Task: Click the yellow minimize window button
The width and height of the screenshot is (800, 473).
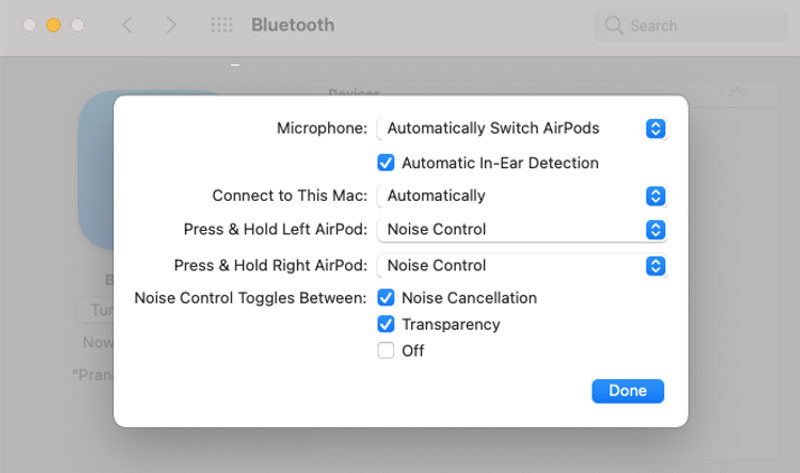Action: (54, 25)
